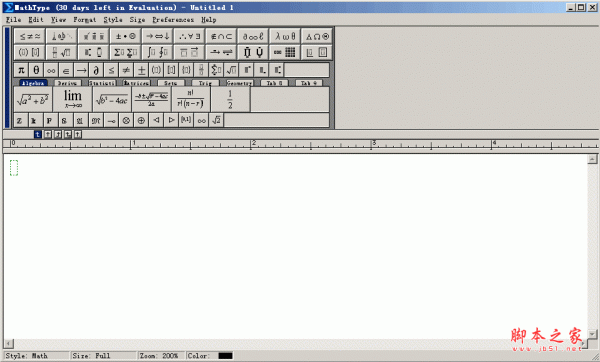
Task: Switch to the Sets tab
Action: pos(171,83)
